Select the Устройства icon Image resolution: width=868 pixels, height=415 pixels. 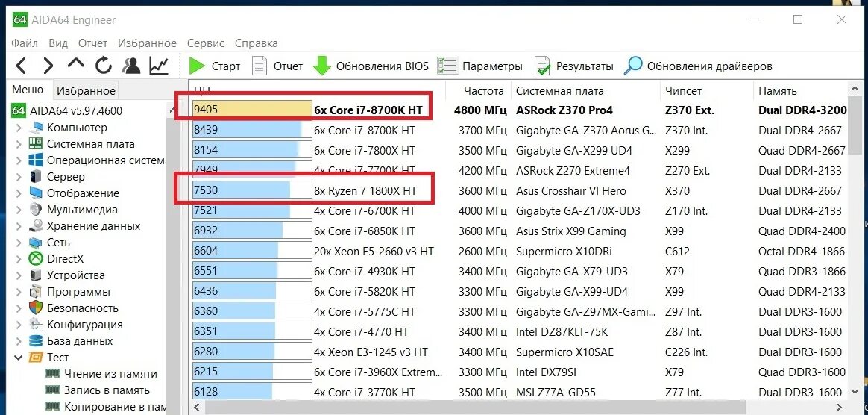point(36,275)
